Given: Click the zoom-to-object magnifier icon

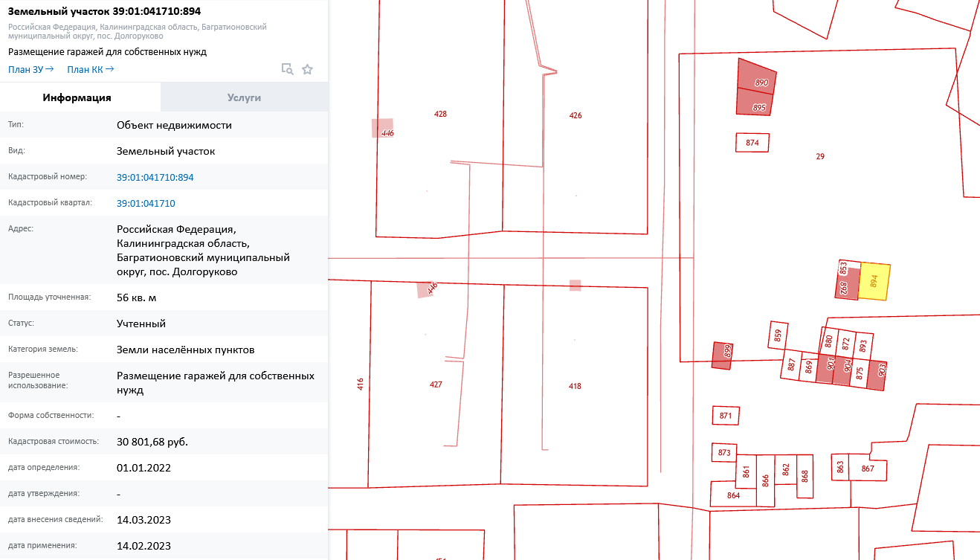Looking at the screenshot, I should tap(287, 69).
